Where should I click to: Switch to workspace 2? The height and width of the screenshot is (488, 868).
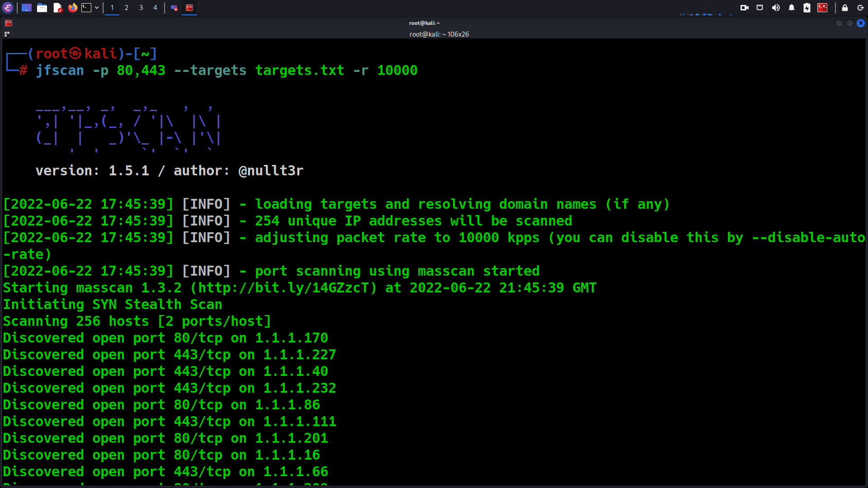[127, 8]
